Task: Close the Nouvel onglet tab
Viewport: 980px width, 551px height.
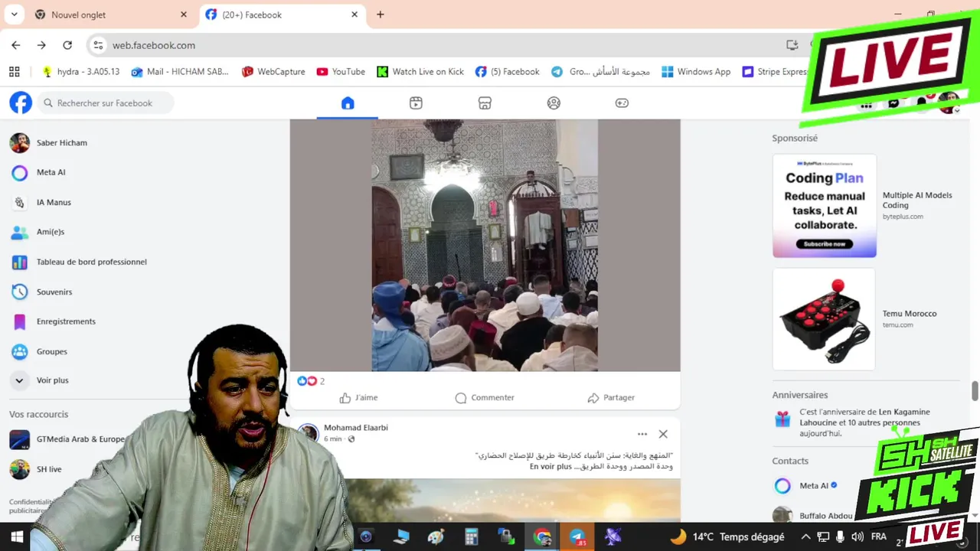Action: 184,15
